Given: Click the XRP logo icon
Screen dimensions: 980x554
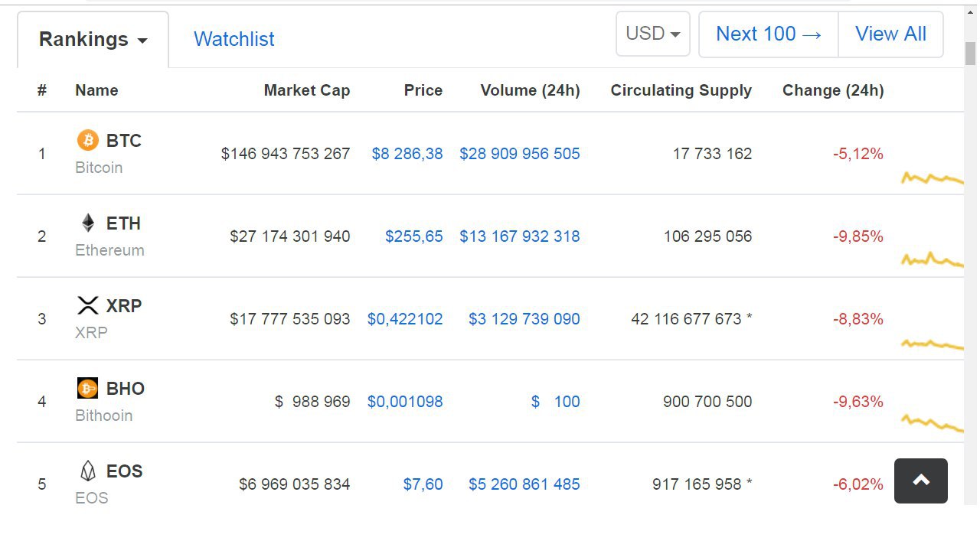Looking at the screenshot, I should click(88, 305).
